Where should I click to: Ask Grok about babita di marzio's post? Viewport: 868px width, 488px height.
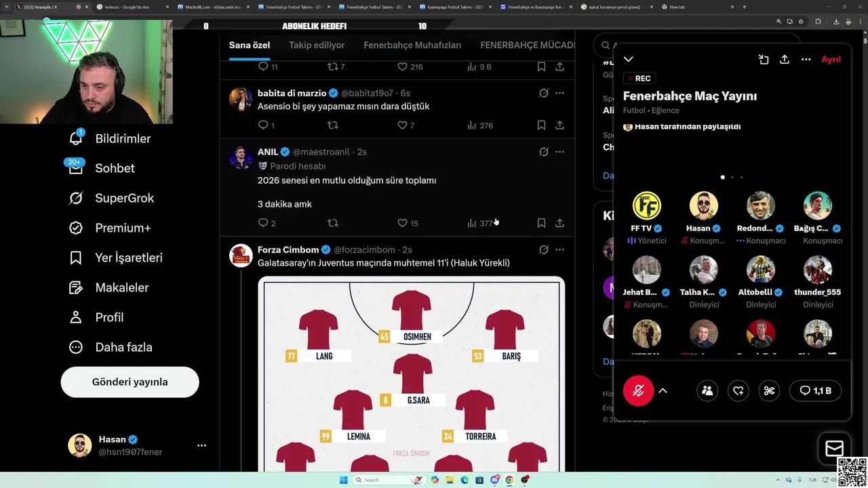543,93
